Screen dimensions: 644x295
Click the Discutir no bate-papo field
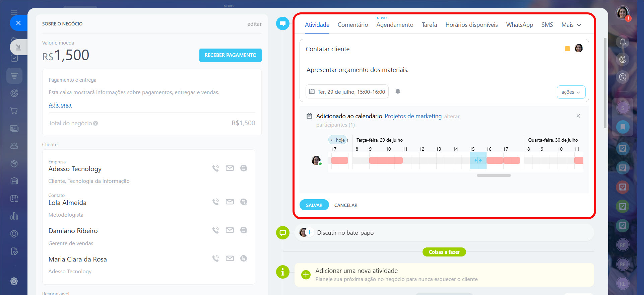444,233
